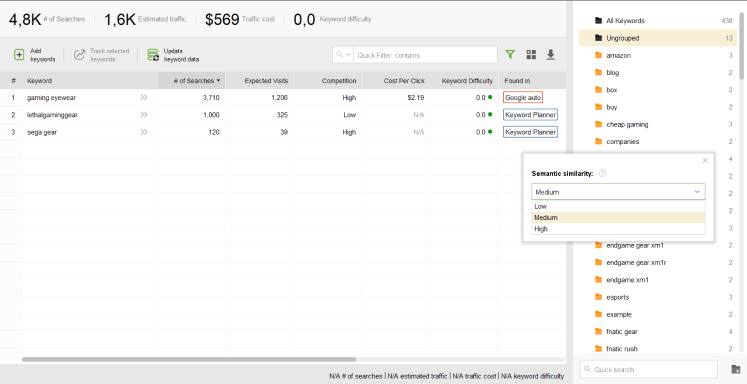The width and height of the screenshot is (747, 384).
Task: Close the Semantic similarity popup
Action: pos(705,161)
